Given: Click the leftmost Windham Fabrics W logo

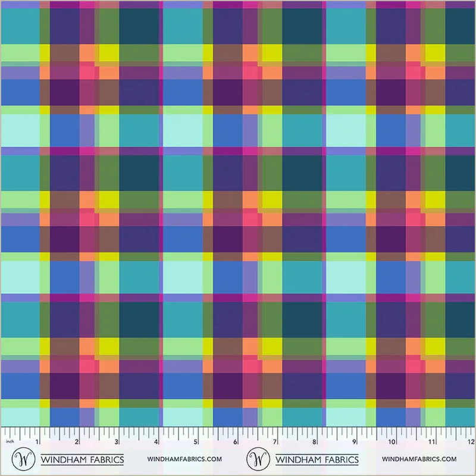Looking at the screenshot, I should 25,459.
